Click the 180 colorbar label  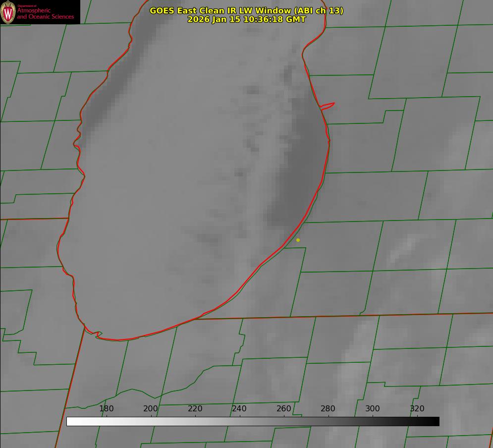[x=106, y=408]
